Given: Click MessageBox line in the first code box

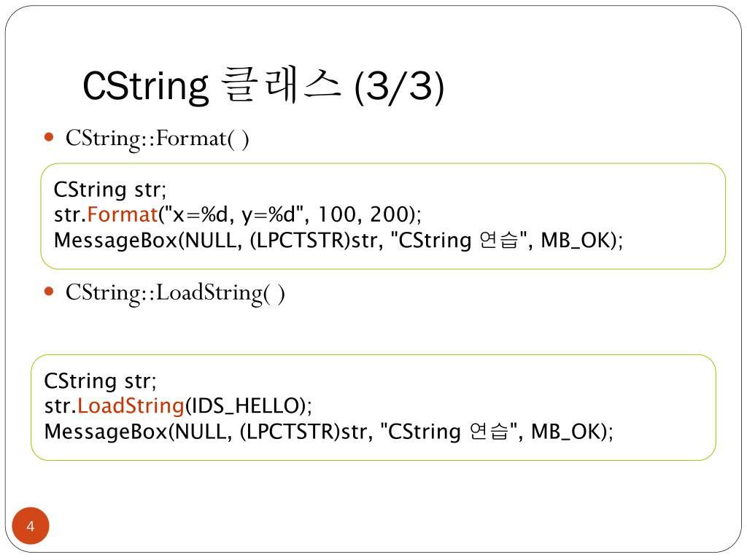Looking at the screenshot, I should coord(338,240).
